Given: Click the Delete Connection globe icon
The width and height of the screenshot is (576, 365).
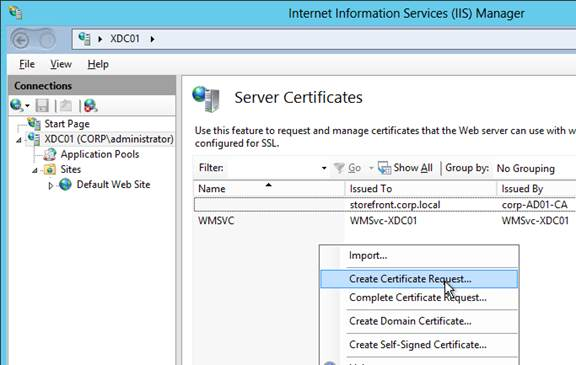Looking at the screenshot, I should [90, 106].
